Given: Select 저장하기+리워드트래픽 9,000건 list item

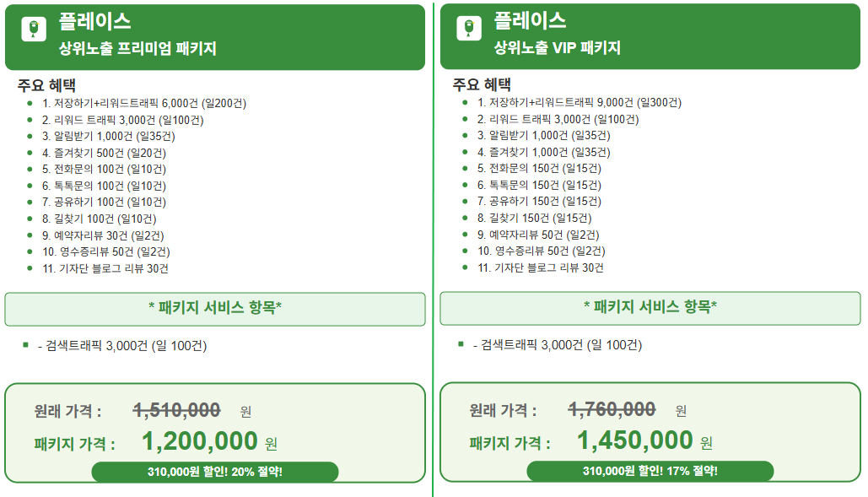Looking at the screenshot, I should click(579, 103).
